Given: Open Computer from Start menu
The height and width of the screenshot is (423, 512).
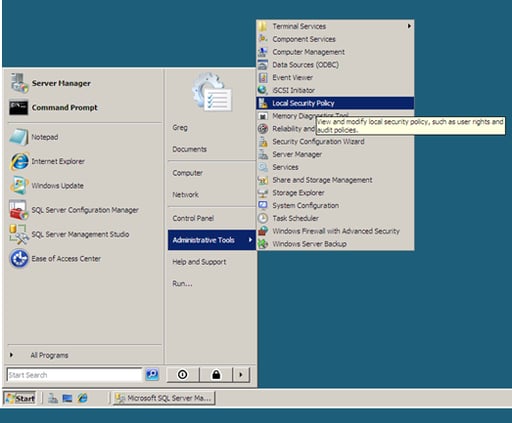Looking at the screenshot, I should point(187,173).
